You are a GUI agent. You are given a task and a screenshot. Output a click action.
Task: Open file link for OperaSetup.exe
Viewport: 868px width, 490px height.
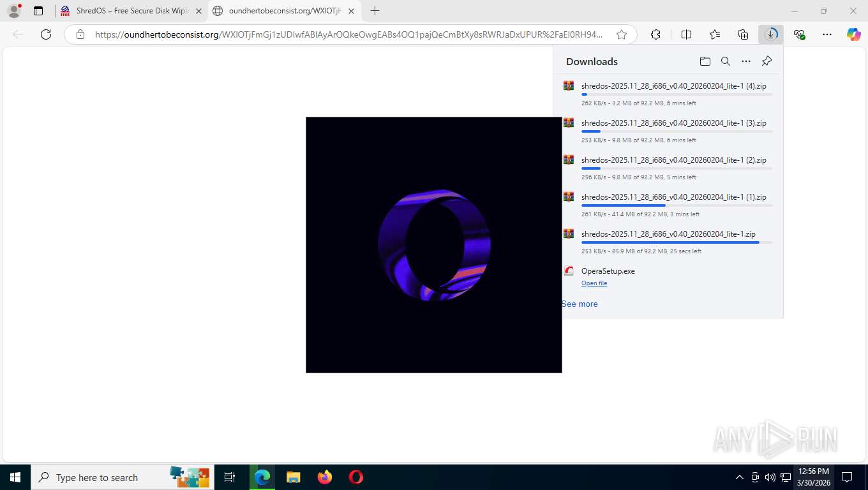click(x=594, y=283)
